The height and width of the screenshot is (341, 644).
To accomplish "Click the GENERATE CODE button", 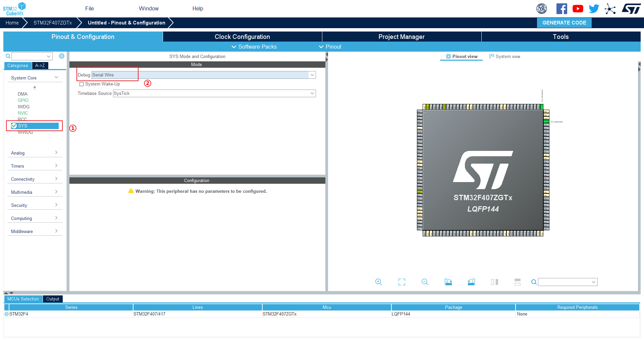I will pyautogui.click(x=564, y=23).
